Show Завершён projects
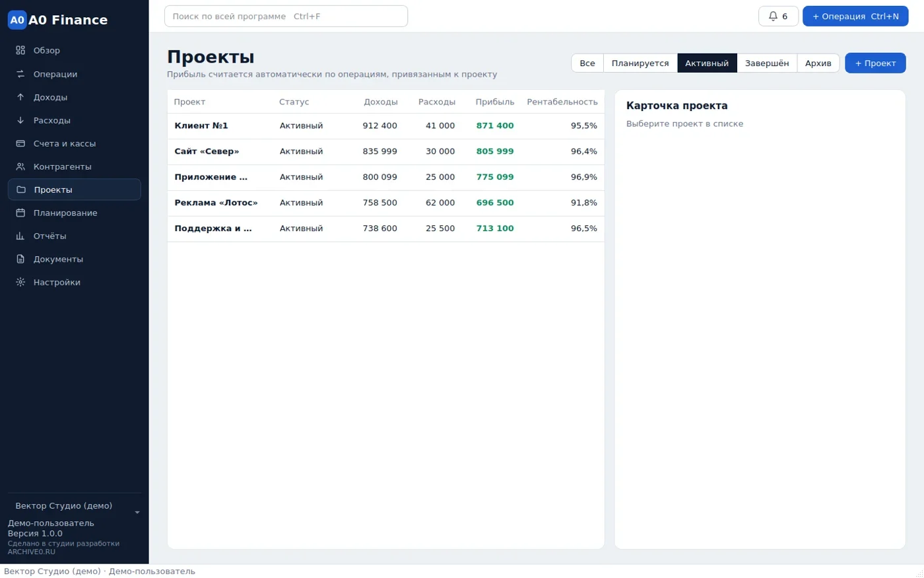924x578 pixels. [767, 63]
